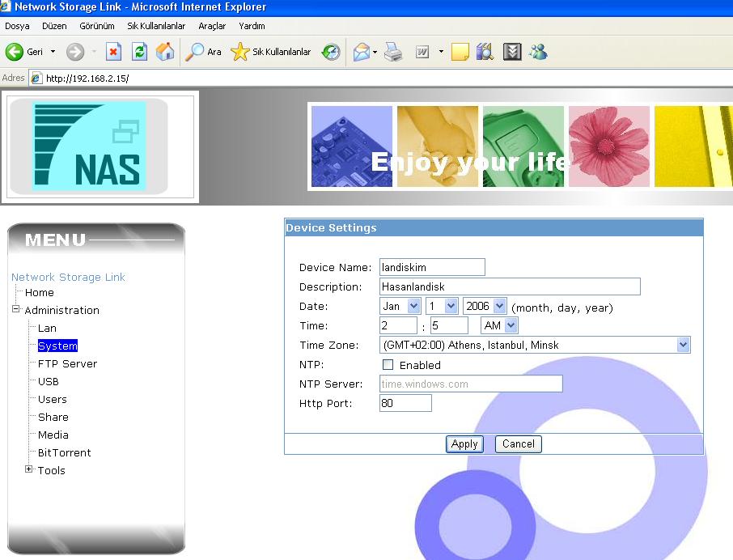Click the Administration label in tree
Image resolution: width=733 pixels, height=560 pixels.
tap(61, 311)
